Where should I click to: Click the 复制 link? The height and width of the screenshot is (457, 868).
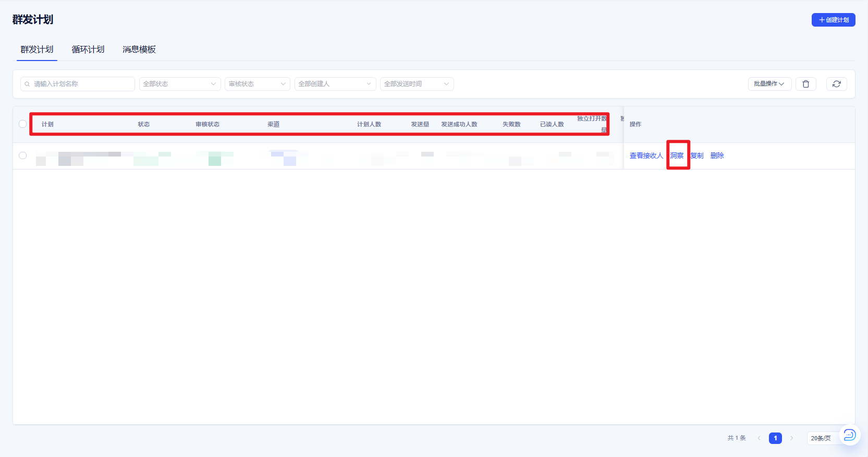[697, 155]
